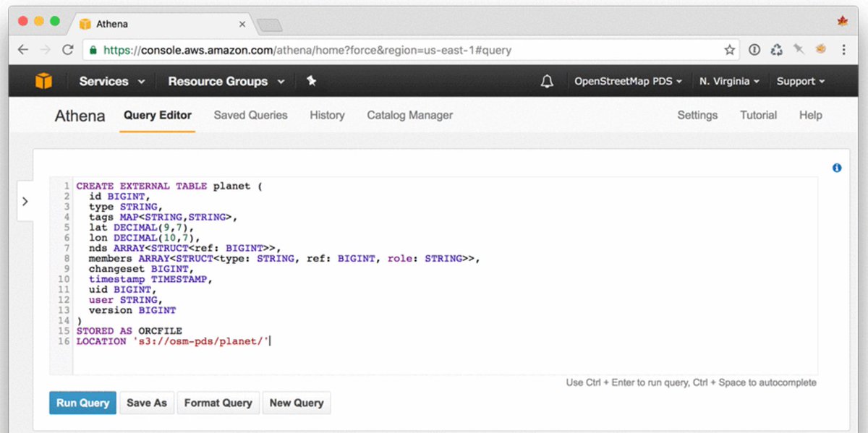
Task: Go back with the browser back arrow
Action: [x=23, y=50]
